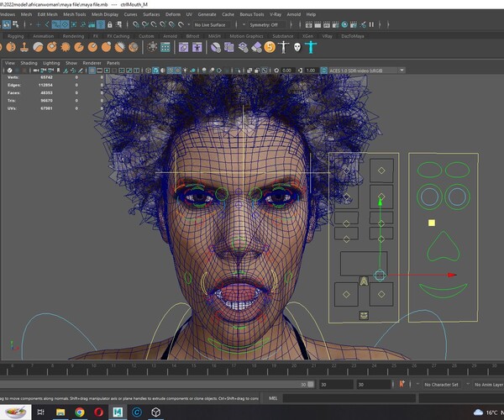
Task: Click the viewport gamma value field 1.00
Action: tap(311, 71)
